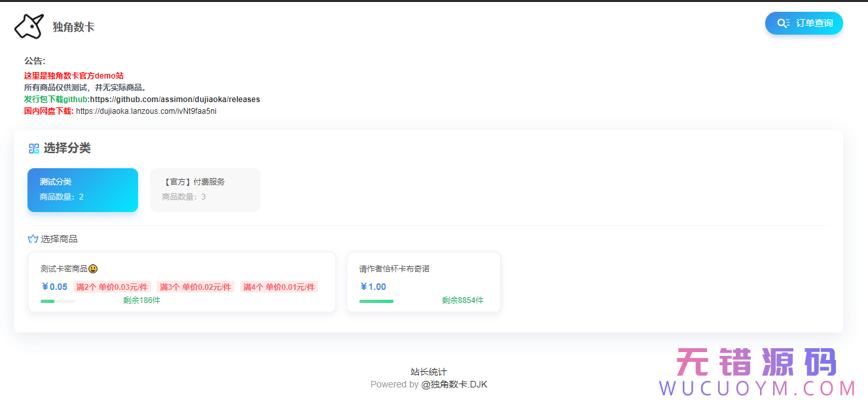
Task: Click the smiley emoji on 测试卡密商品
Action: click(93, 269)
